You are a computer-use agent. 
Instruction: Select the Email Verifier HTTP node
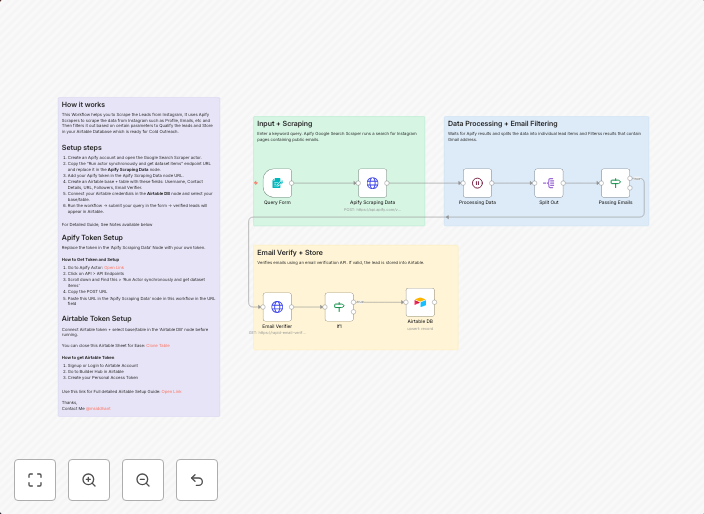pos(277,307)
